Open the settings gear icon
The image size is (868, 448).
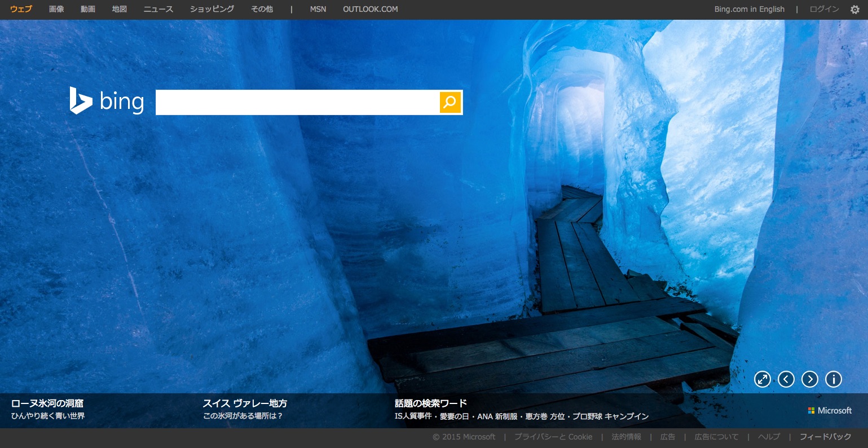click(x=855, y=9)
